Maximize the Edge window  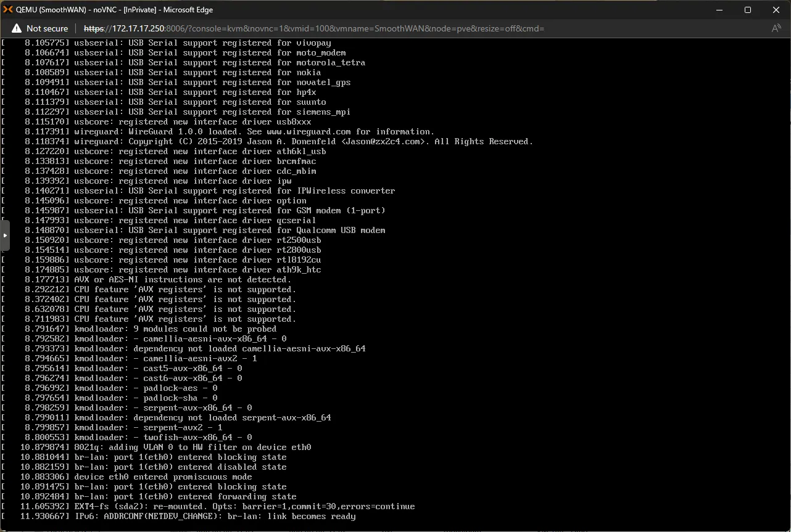point(747,10)
